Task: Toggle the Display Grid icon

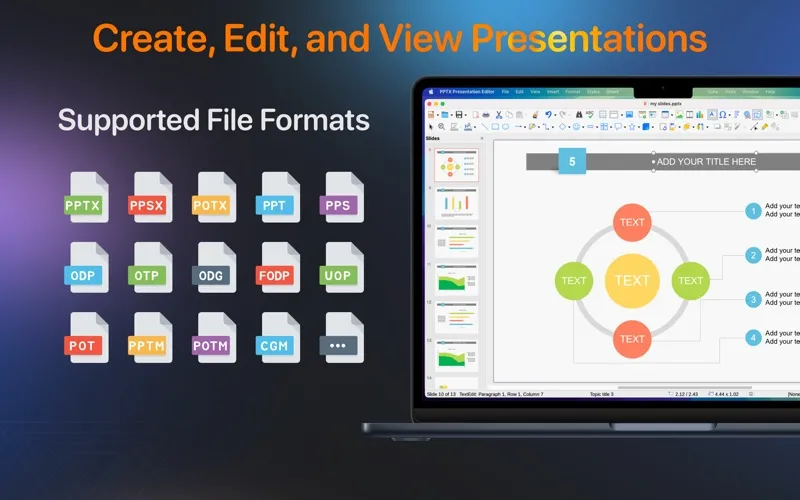Action: pyautogui.click(x=602, y=115)
